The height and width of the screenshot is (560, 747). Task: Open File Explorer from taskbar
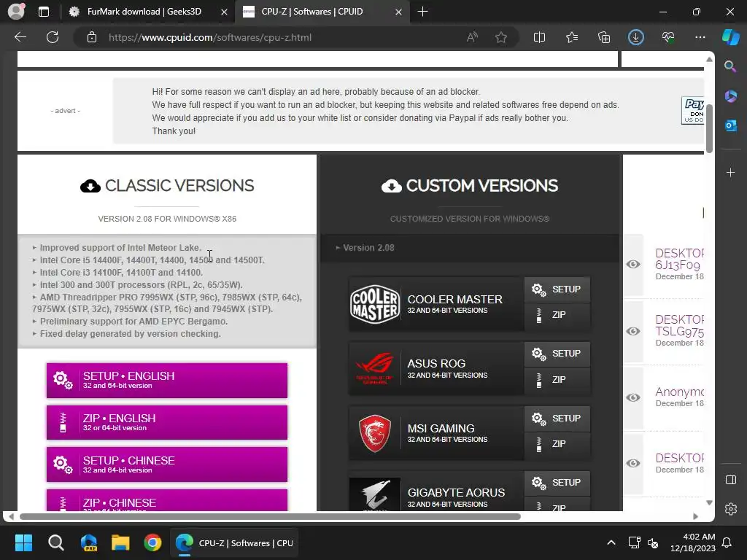coord(120,542)
